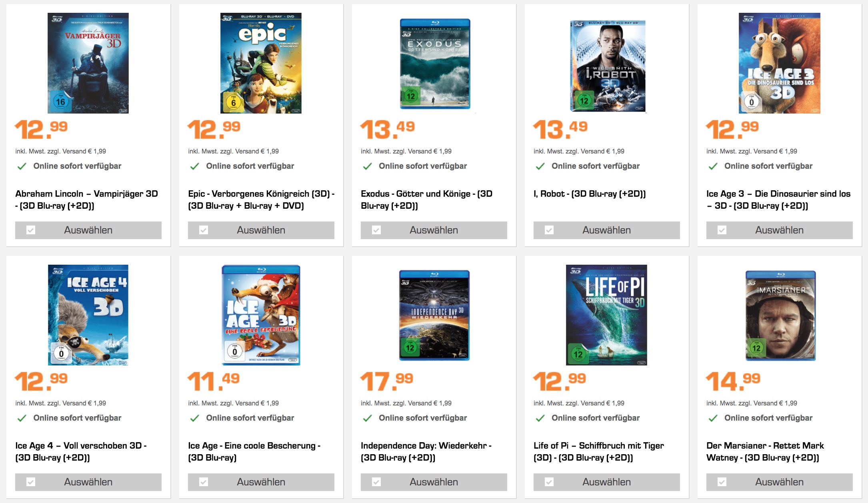The width and height of the screenshot is (868, 503).
Task: Check the selection box for Der Marsianer
Action: 722,482
